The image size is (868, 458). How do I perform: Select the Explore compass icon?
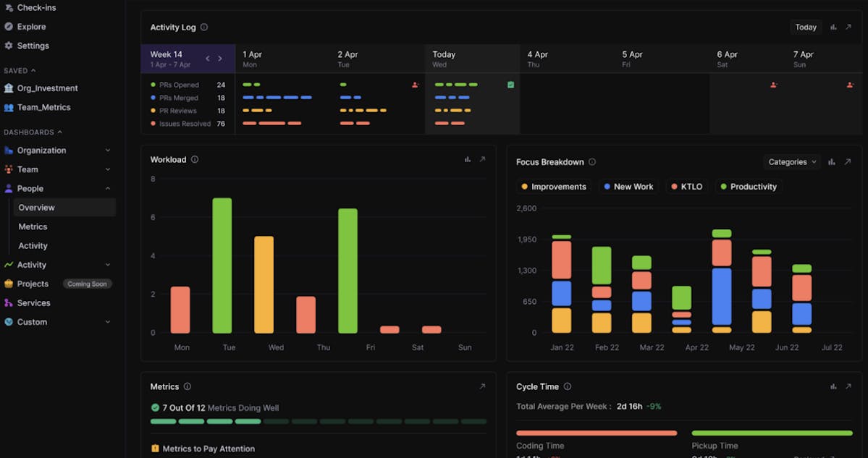coord(8,26)
